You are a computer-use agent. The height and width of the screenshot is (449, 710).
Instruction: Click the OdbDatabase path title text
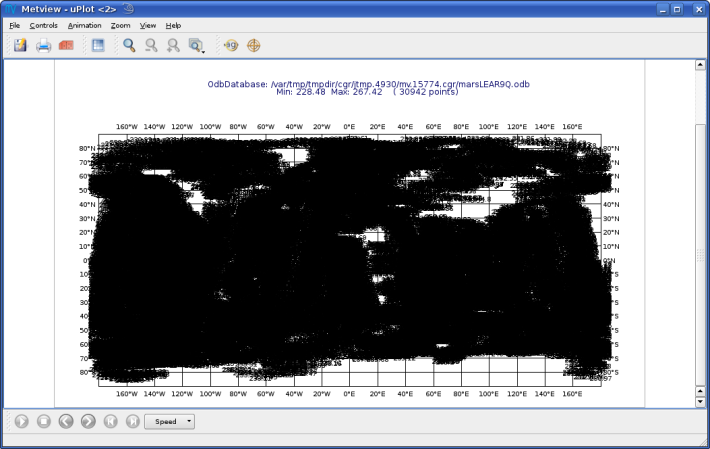coord(368,84)
